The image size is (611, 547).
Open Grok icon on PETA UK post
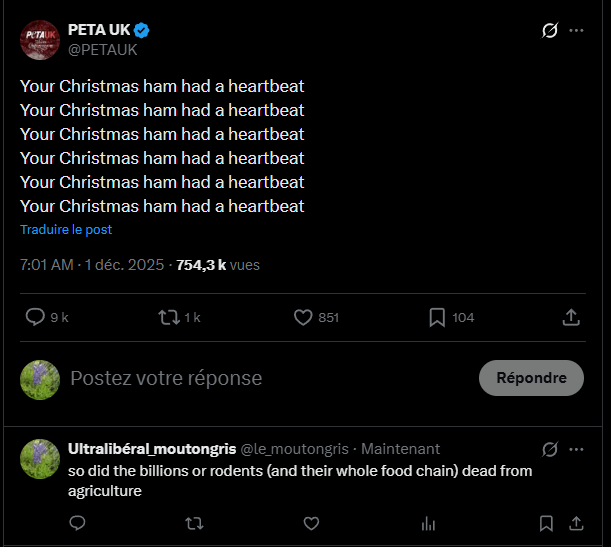click(549, 30)
